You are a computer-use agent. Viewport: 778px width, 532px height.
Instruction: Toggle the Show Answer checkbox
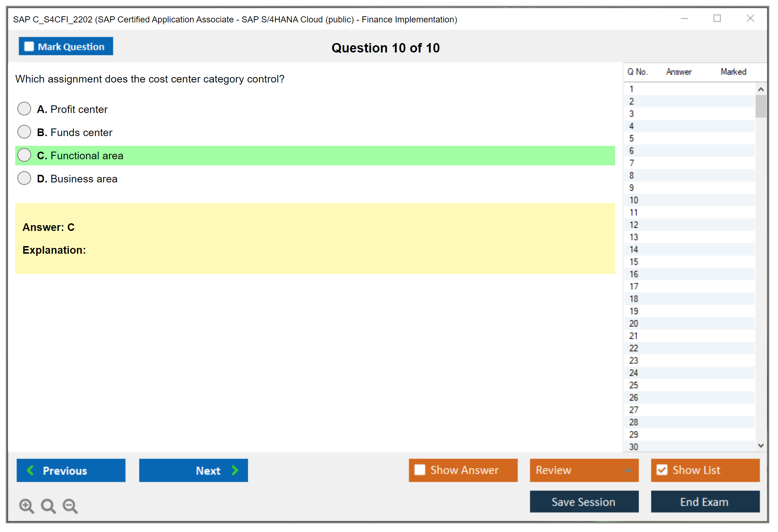420,470
